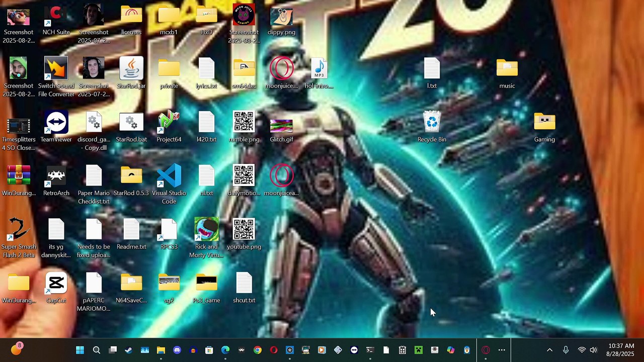Click the Switch Sound File Converter icon
This screenshot has width=644, height=362.
pyautogui.click(x=56, y=77)
